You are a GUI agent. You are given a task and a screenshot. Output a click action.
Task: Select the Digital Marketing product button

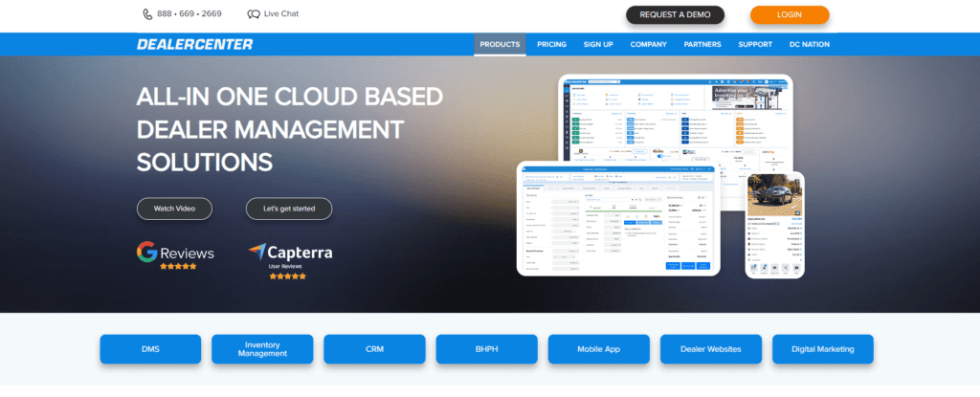click(822, 349)
